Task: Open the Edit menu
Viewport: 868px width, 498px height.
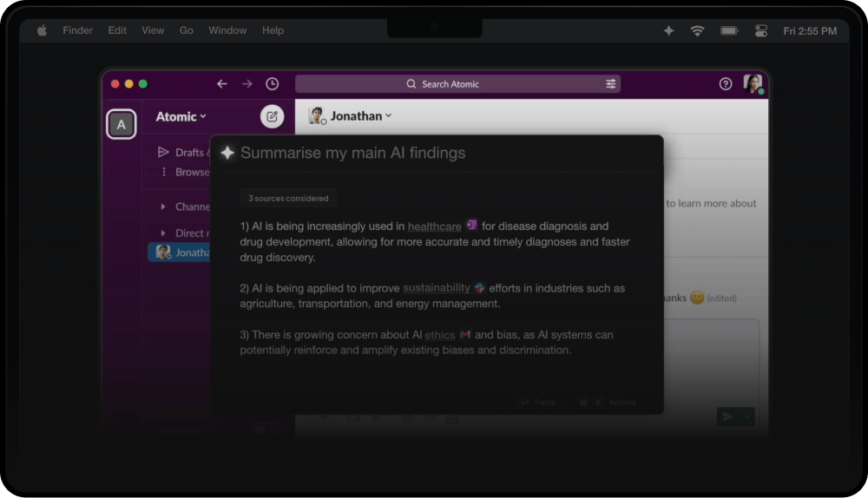Action: 117,30
